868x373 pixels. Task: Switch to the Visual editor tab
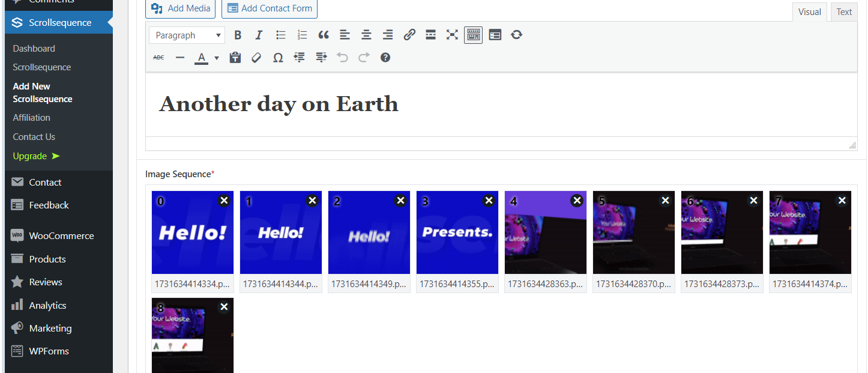click(809, 12)
